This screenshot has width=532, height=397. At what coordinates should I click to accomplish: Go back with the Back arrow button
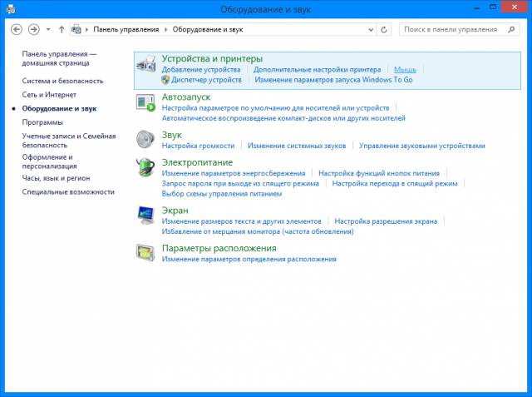point(17,29)
